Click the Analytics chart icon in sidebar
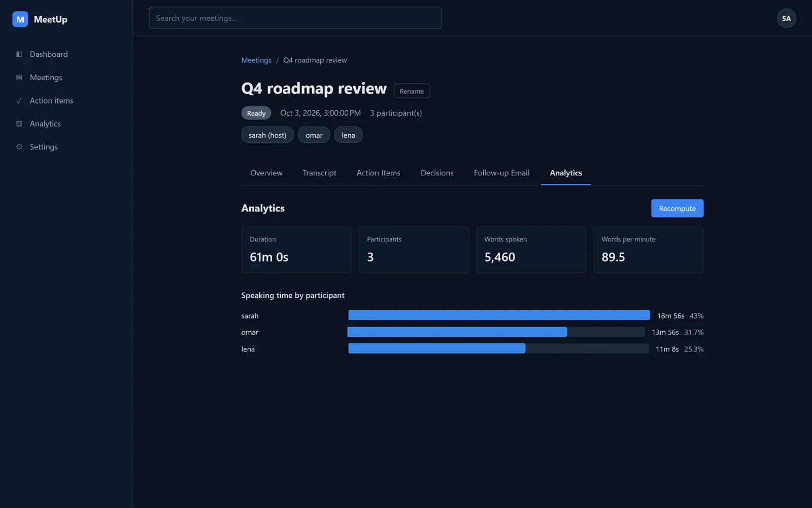This screenshot has width=812, height=508. point(19,124)
